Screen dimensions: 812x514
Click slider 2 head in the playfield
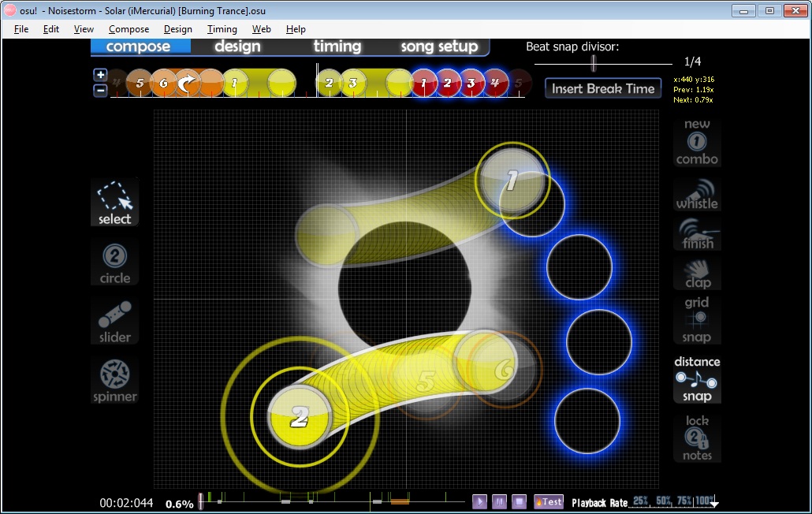coord(300,417)
